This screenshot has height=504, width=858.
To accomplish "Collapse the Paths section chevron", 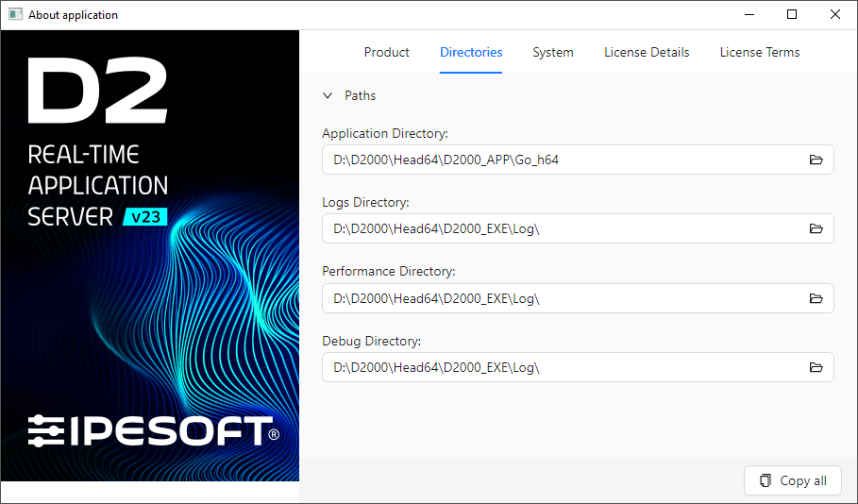I will point(328,95).
